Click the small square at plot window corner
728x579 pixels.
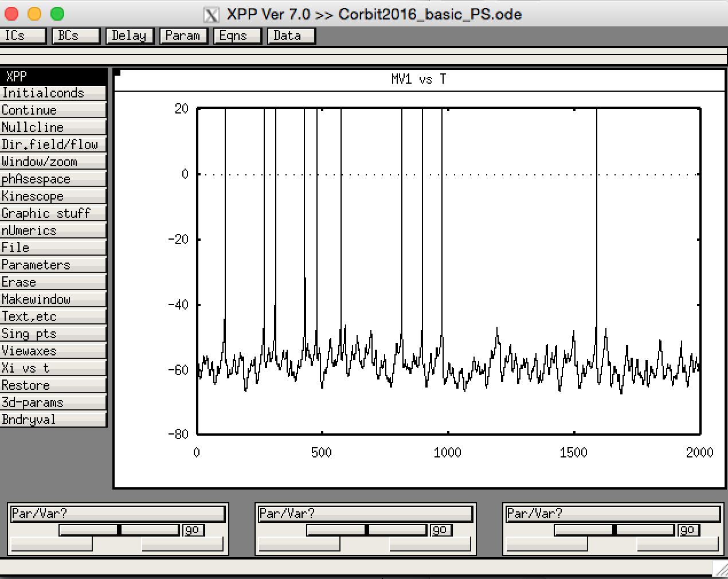[118, 73]
